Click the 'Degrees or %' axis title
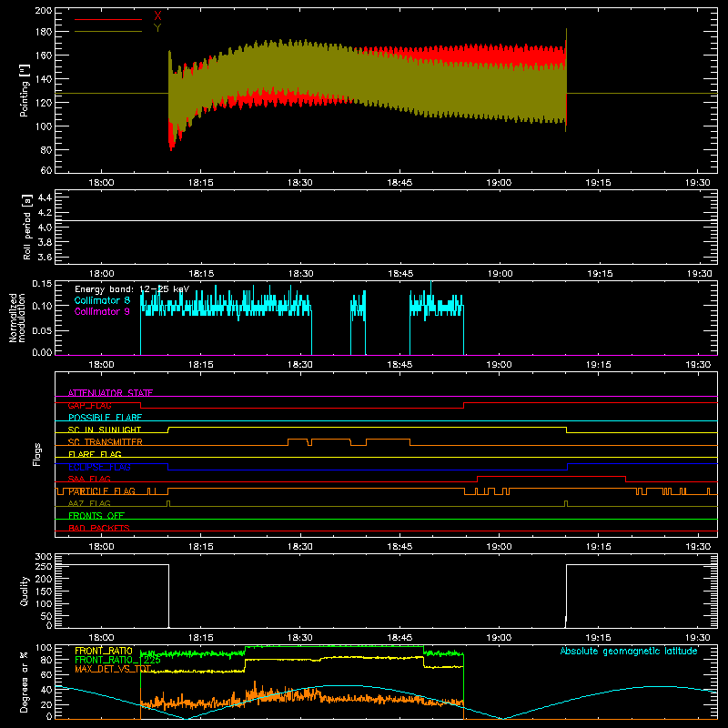728x728 pixels. (x=25, y=682)
